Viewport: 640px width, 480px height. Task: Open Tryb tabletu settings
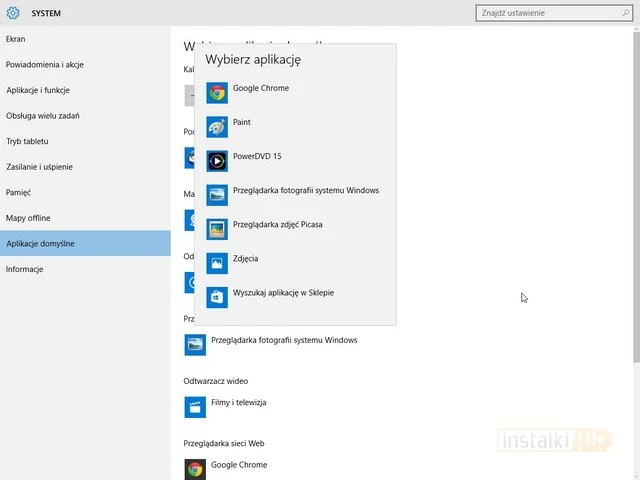click(27, 141)
